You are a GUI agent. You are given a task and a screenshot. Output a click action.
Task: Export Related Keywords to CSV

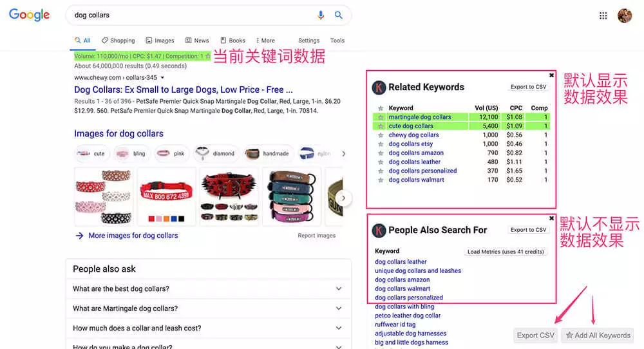pos(528,87)
